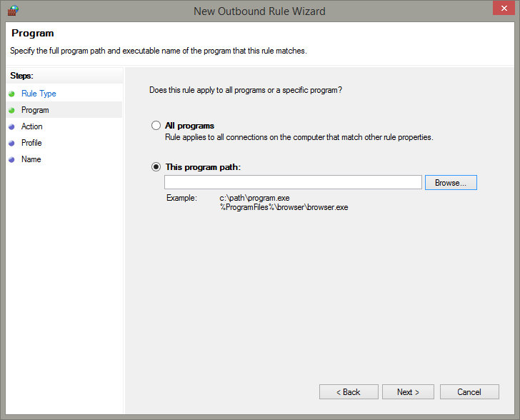This screenshot has height=420, width=520.
Task: Select the All programs radio button
Action: [x=156, y=126]
